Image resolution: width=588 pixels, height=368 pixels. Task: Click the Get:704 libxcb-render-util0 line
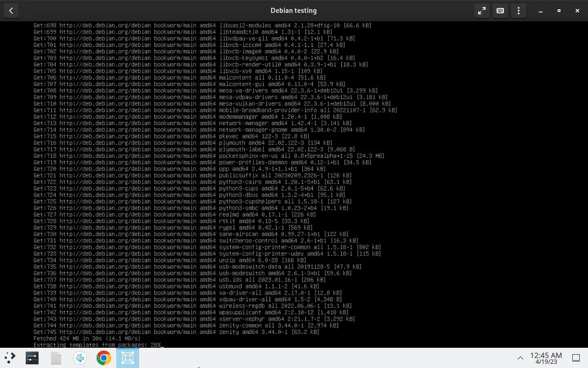[201, 64]
